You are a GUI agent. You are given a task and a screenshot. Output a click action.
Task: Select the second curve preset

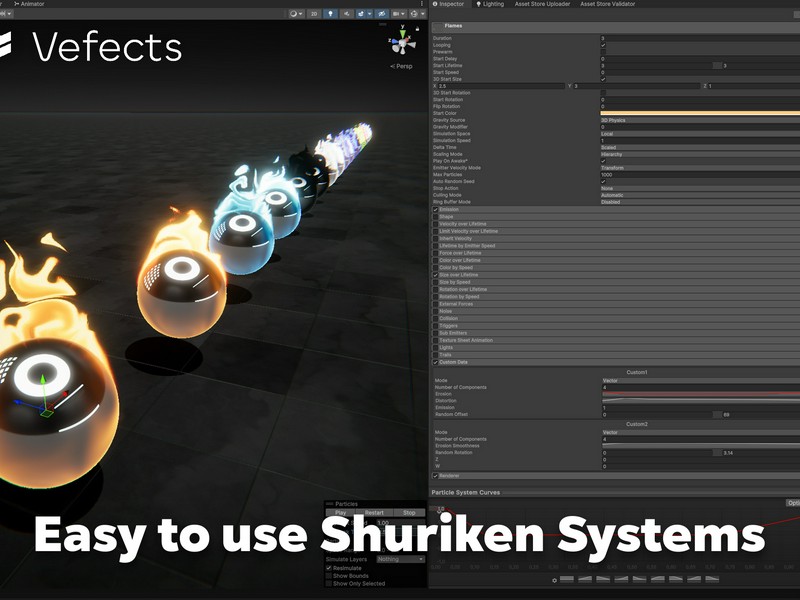point(585,579)
